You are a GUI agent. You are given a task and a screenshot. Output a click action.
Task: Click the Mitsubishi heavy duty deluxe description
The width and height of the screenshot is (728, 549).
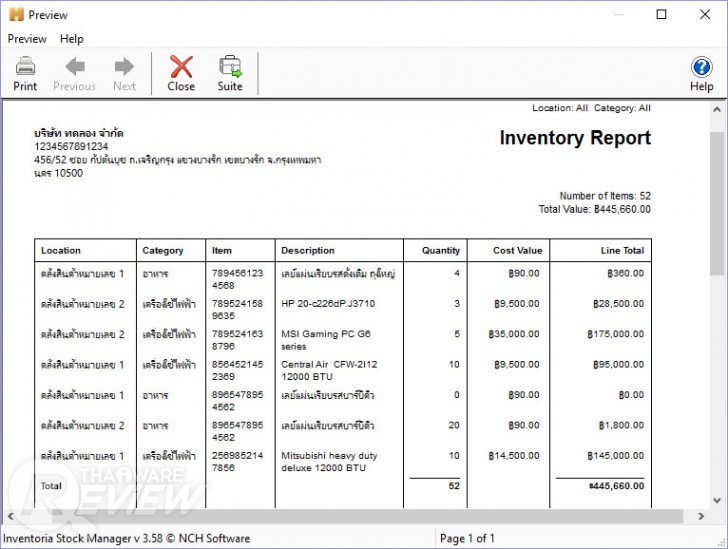coord(329,462)
